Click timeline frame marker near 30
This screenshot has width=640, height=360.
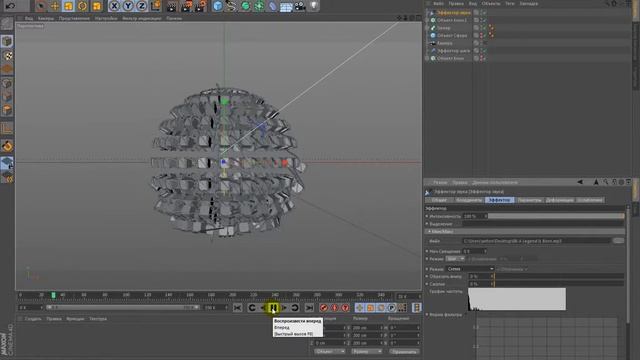53,295
